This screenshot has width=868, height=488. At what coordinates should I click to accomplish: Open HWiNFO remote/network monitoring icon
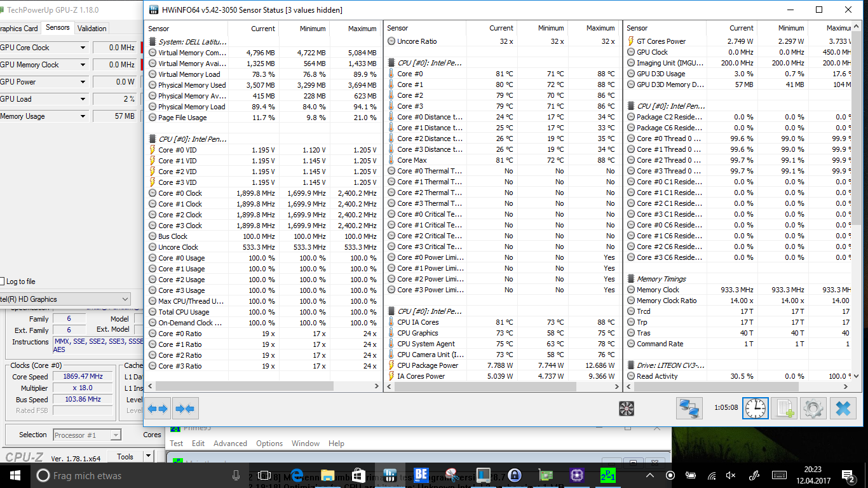689,409
